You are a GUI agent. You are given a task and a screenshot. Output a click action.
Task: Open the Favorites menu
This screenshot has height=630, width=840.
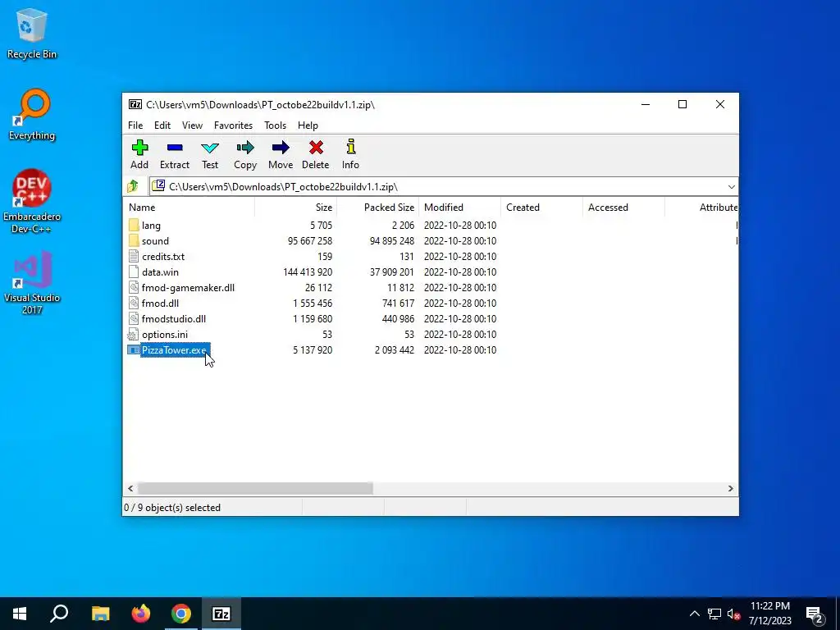pos(233,126)
